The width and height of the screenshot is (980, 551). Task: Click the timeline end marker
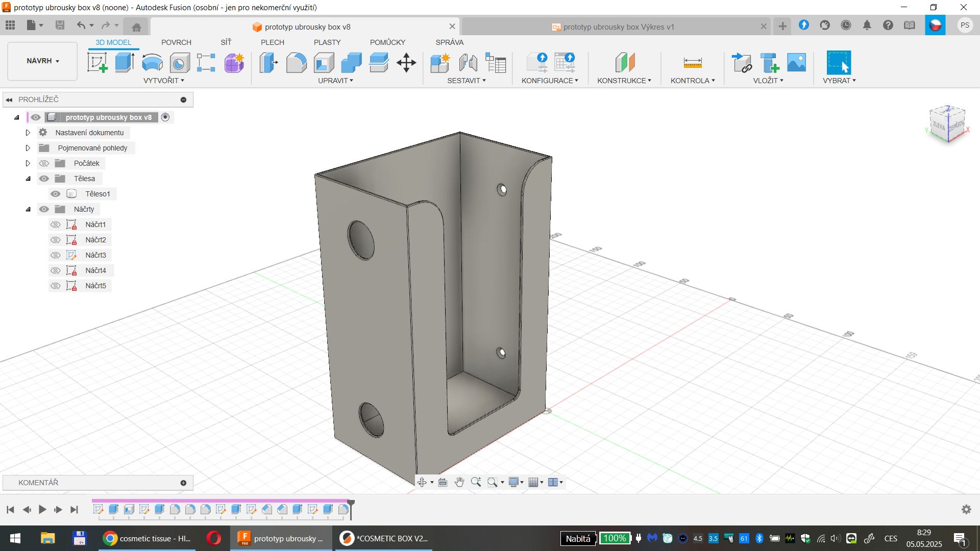[351, 509]
